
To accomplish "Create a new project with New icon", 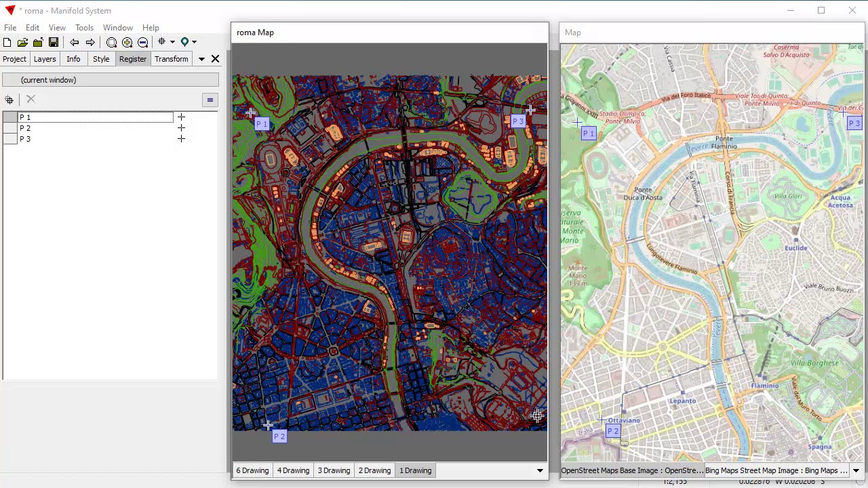I will pyautogui.click(x=7, y=42).
